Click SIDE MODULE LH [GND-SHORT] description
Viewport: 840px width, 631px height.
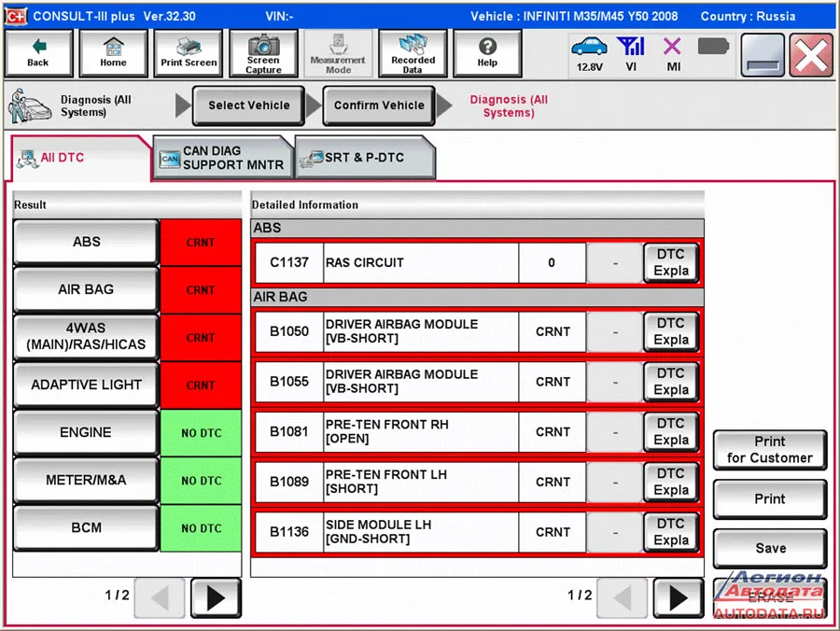click(421, 532)
